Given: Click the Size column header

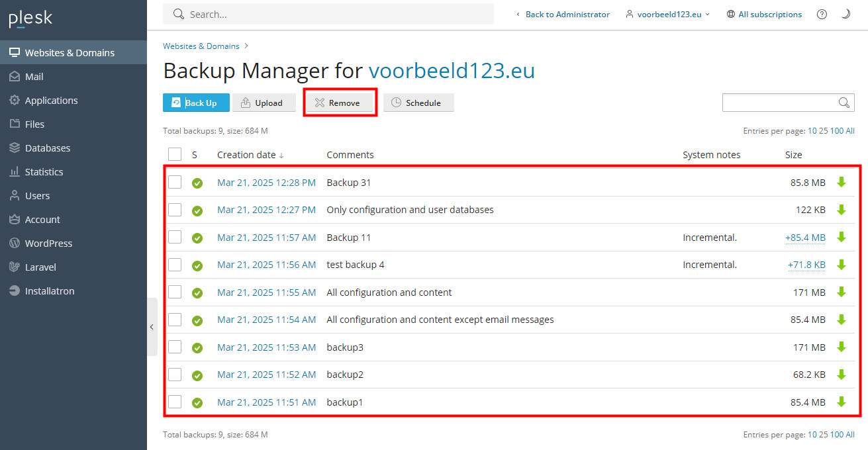Looking at the screenshot, I should coord(793,155).
